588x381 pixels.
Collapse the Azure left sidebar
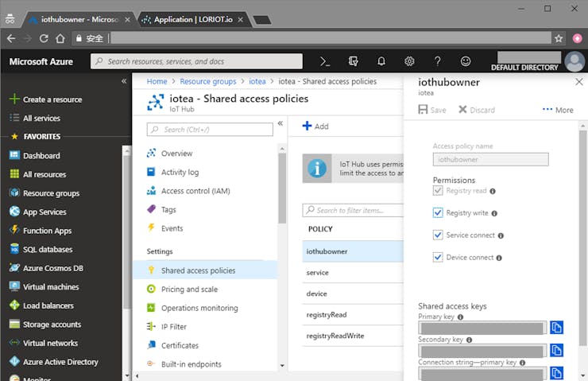click(124, 81)
